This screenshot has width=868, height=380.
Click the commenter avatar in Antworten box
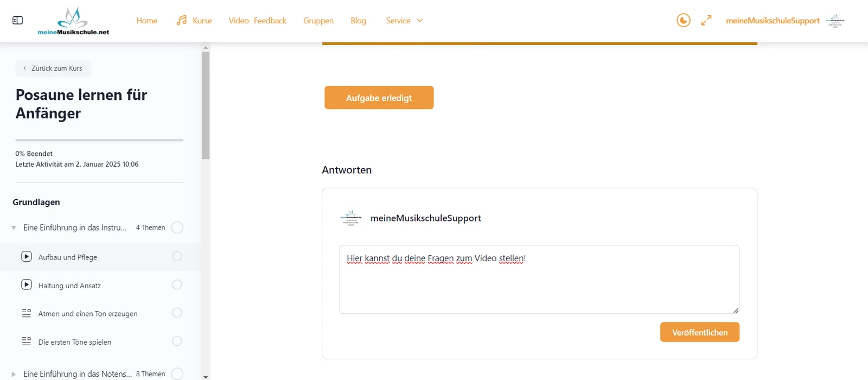pos(351,218)
